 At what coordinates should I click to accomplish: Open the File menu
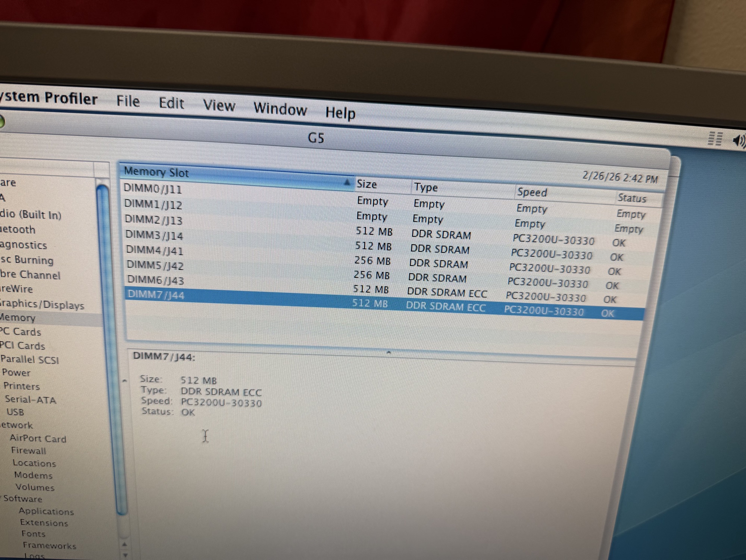tap(128, 101)
